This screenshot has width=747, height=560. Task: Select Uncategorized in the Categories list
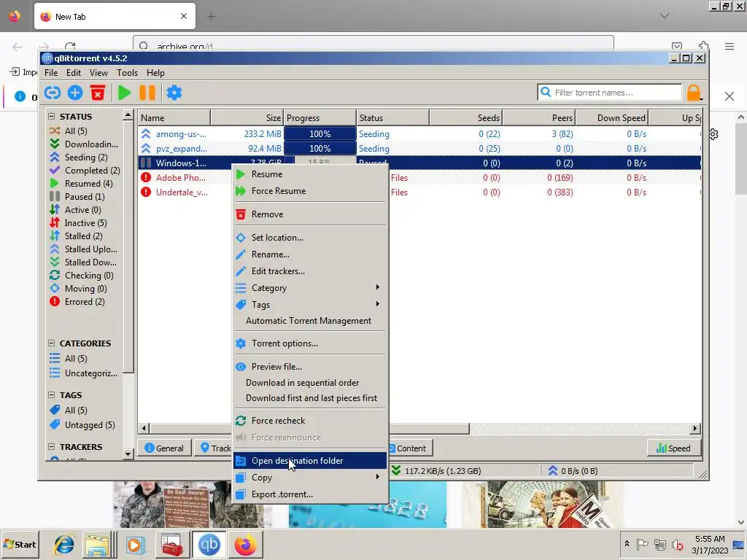pos(83,373)
